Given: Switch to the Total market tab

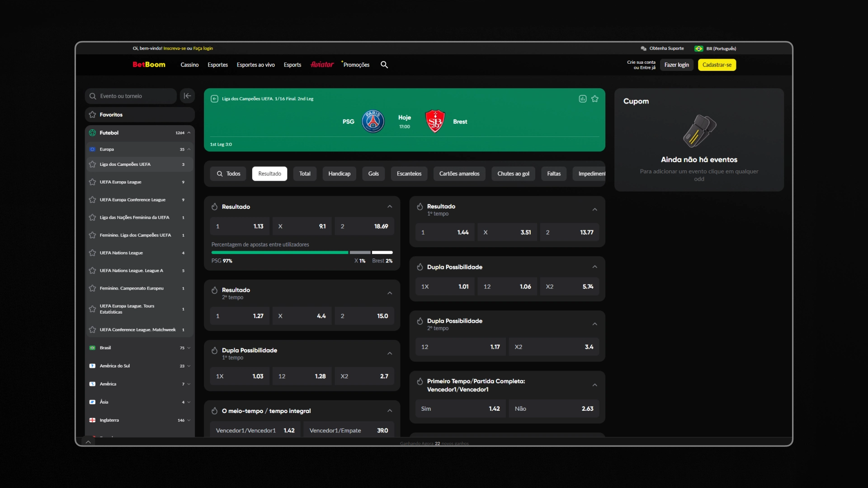Looking at the screenshot, I should click(305, 174).
